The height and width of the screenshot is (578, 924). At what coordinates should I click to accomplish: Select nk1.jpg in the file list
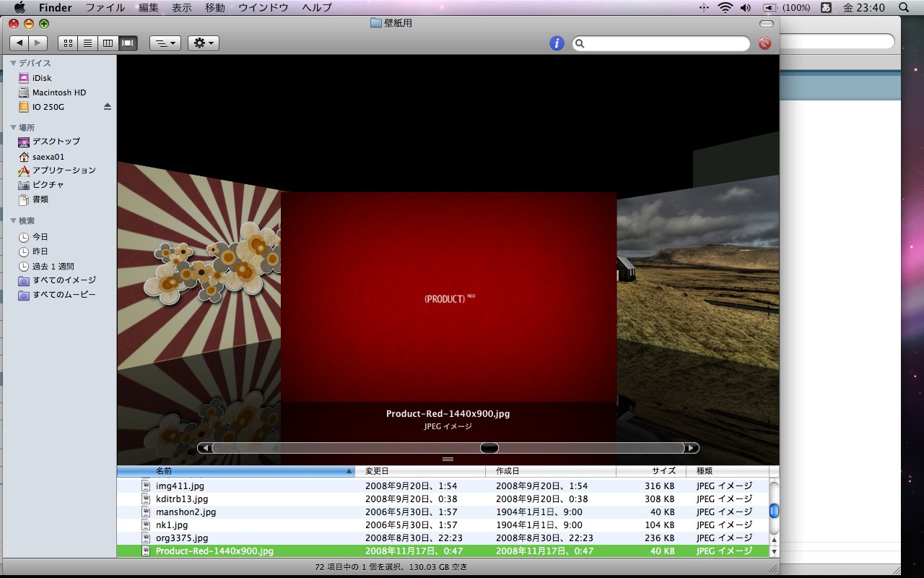point(443,525)
